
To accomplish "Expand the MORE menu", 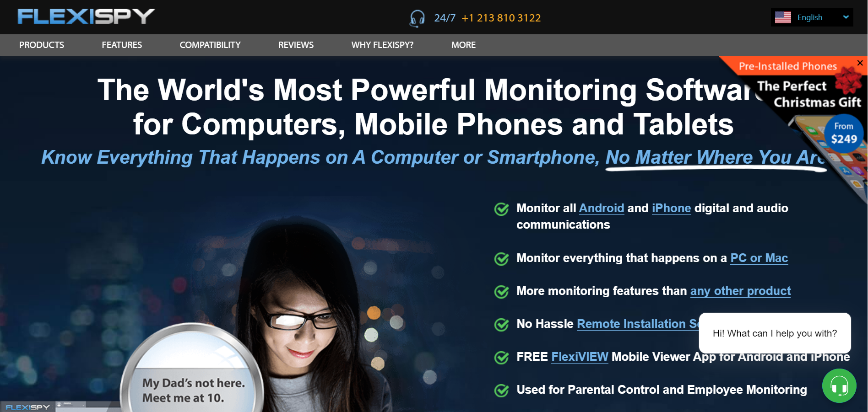I will pos(463,45).
